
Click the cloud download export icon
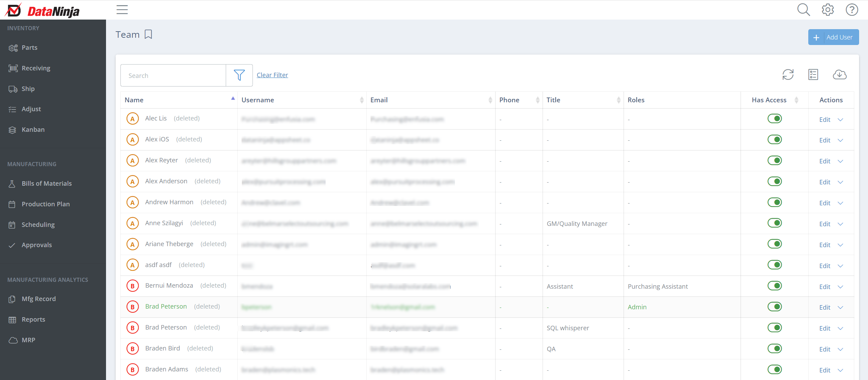point(839,74)
